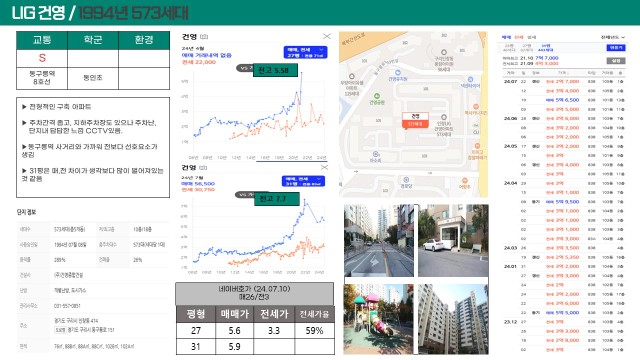Viewport: 640px width, 360px height.
Task: Close the upper 건영 chart panel
Action: [327, 36]
